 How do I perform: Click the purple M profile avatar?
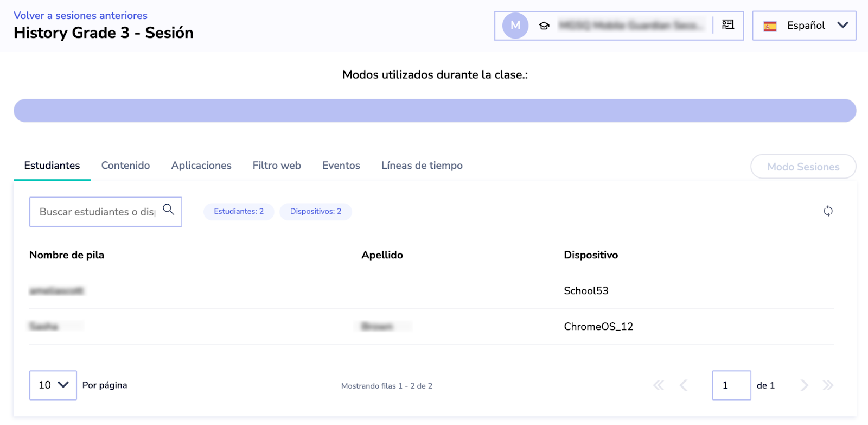pos(515,26)
